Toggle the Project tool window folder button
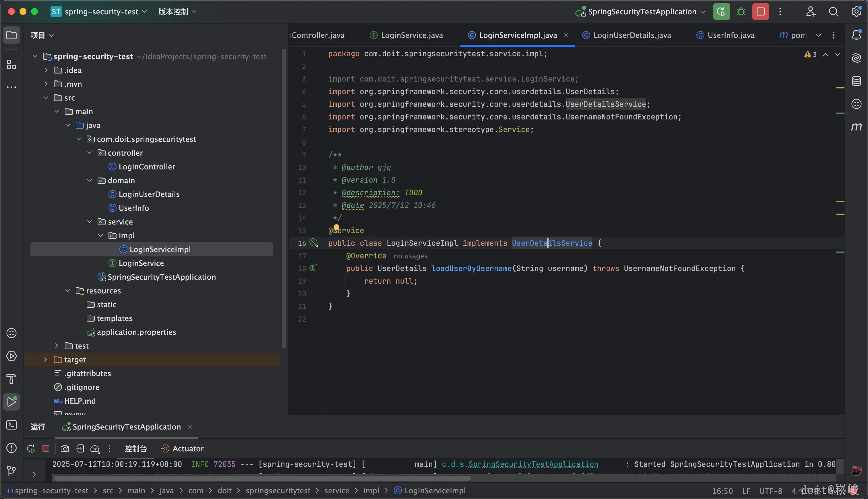Image resolution: width=868 pixels, height=499 pixels. tap(12, 35)
